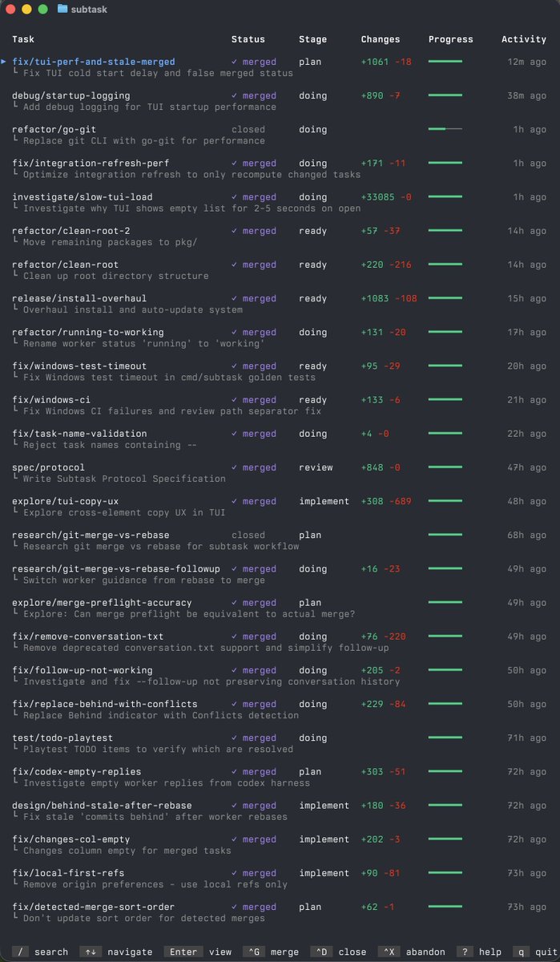This screenshot has width=560, height=962.
Task: Click +308 -689 changes value
Action: [x=386, y=501]
